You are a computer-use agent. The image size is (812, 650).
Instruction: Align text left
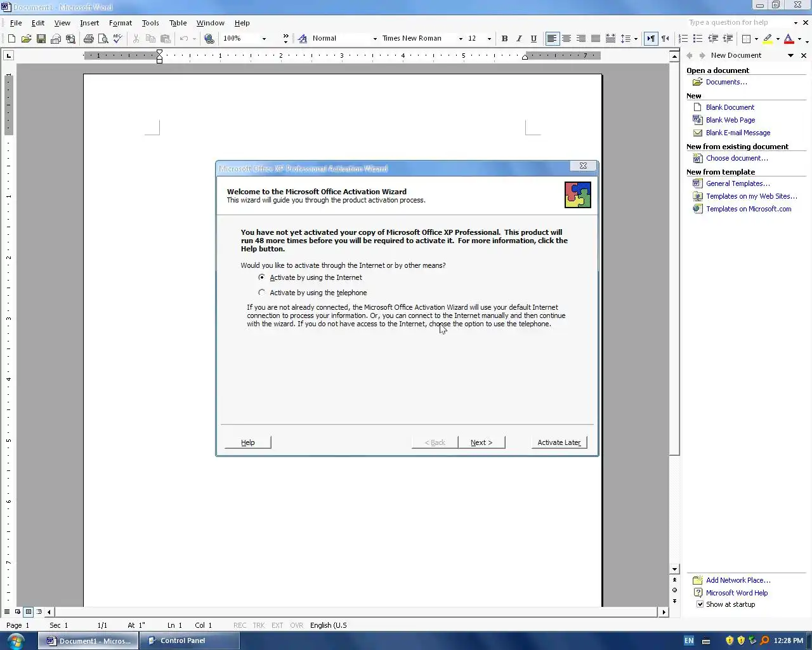coord(552,39)
